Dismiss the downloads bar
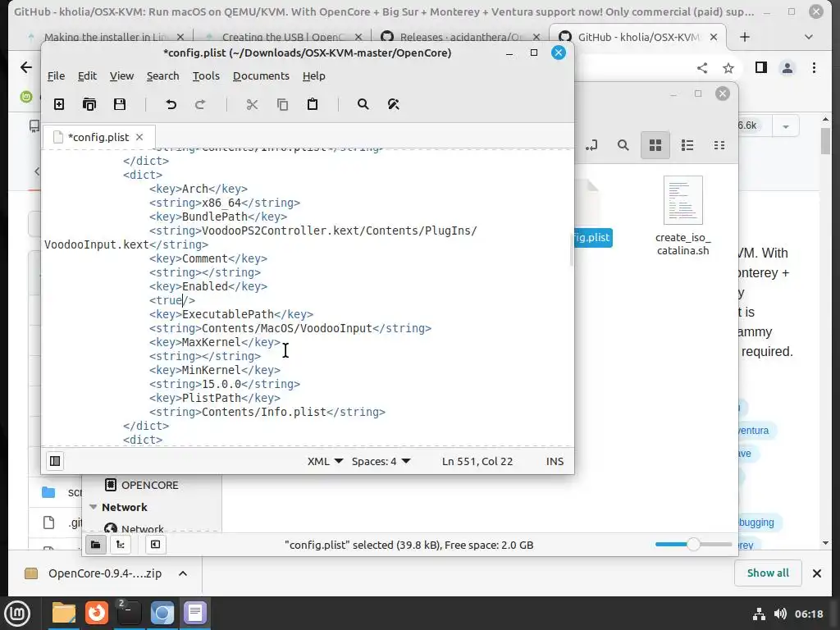Viewport: 840px width, 630px height. 816,573
